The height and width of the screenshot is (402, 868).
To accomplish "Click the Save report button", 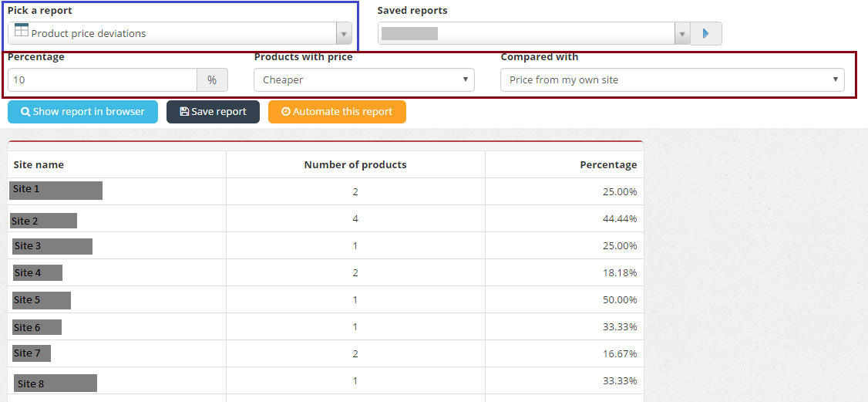I will 213,112.
